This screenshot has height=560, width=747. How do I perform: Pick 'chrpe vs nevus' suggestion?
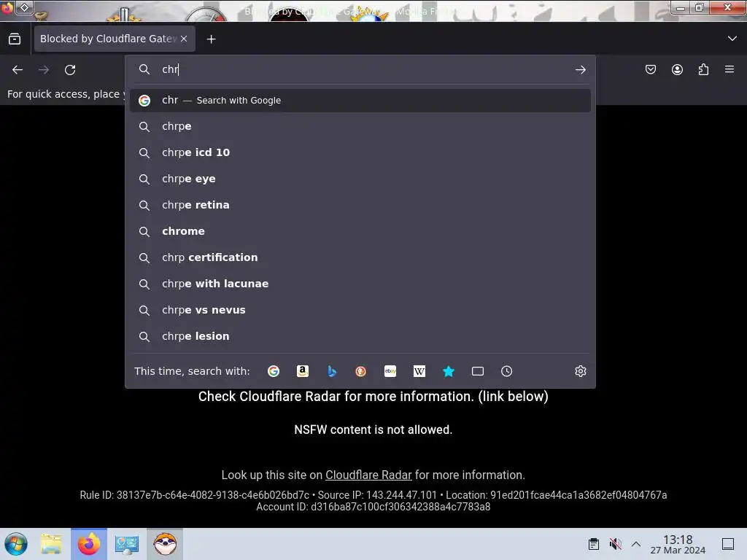(360, 310)
